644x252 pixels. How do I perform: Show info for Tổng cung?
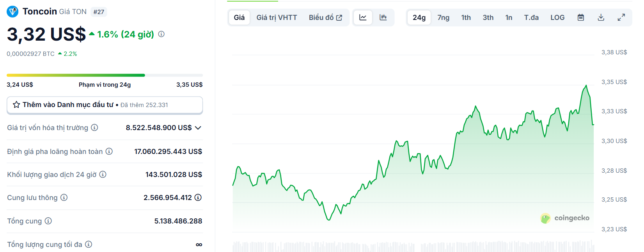click(x=48, y=221)
